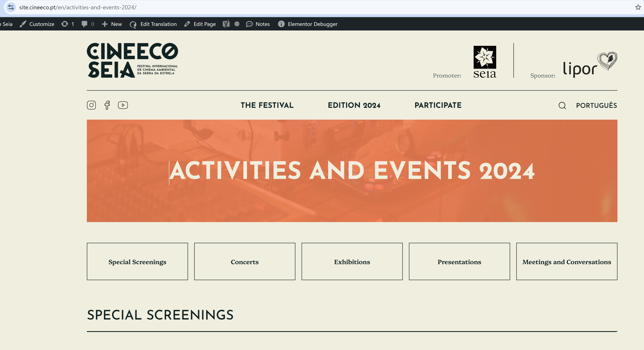Image resolution: width=644 pixels, height=350 pixels.
Task: Click the Customize toolbar label
Action: [42, 24]
